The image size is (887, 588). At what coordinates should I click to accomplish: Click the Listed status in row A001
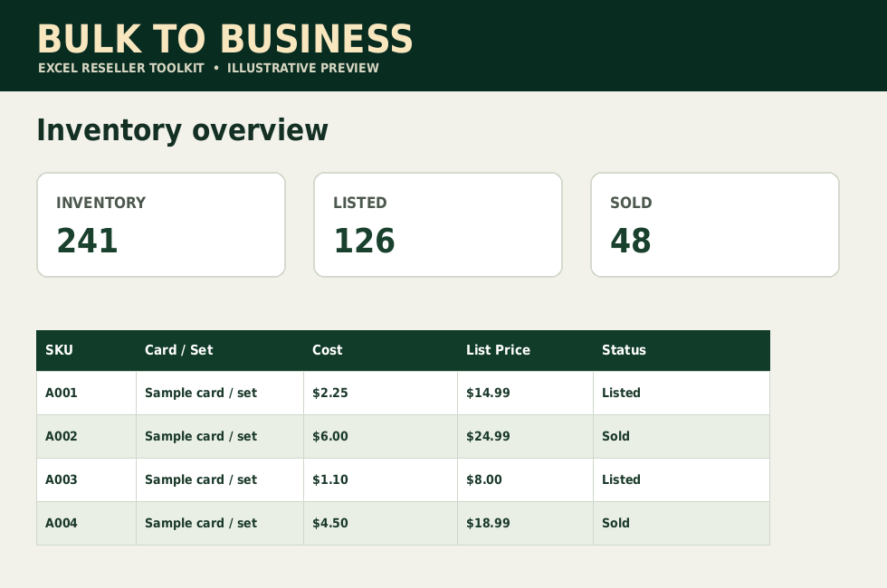pyautogui.click(x=681, y=393)
